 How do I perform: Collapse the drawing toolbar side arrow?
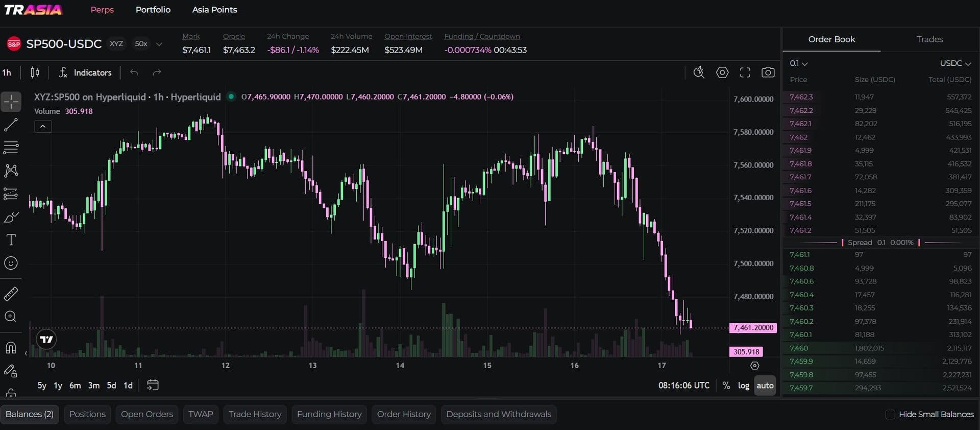(x=26, y=353)
